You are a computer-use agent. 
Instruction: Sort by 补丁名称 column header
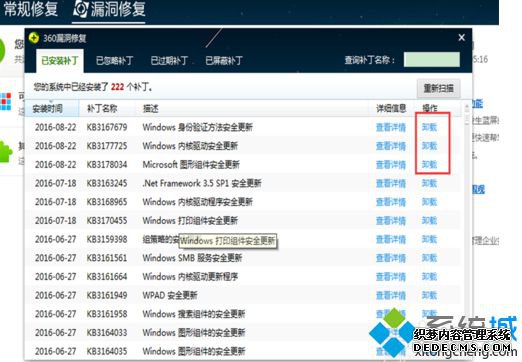(x=102, y=108)
